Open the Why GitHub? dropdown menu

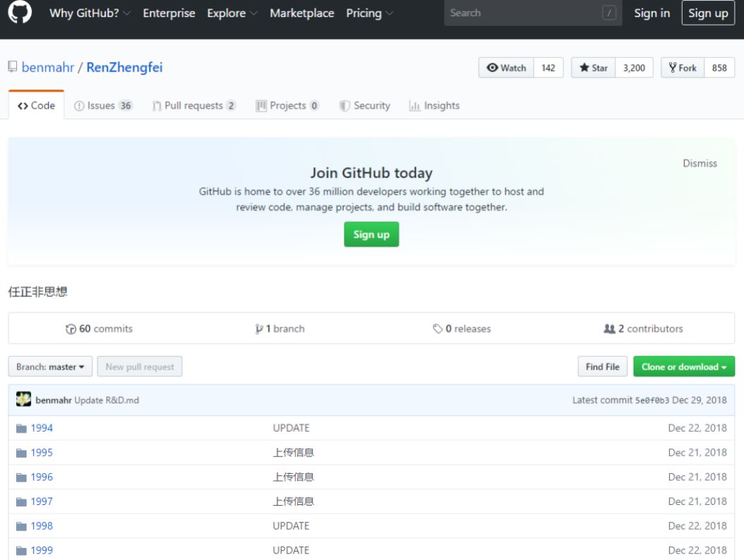pyautogui.click(x=90, y=13)
